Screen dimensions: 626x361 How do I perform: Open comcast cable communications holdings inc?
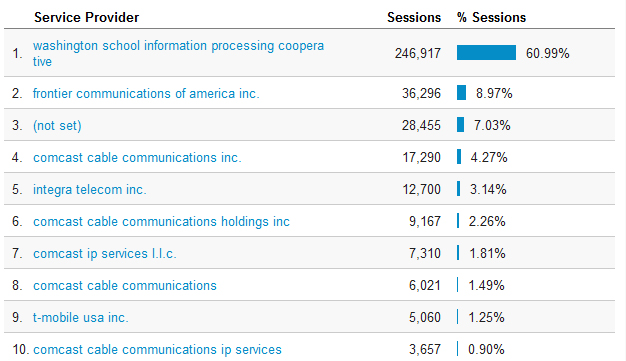(161, 221)
